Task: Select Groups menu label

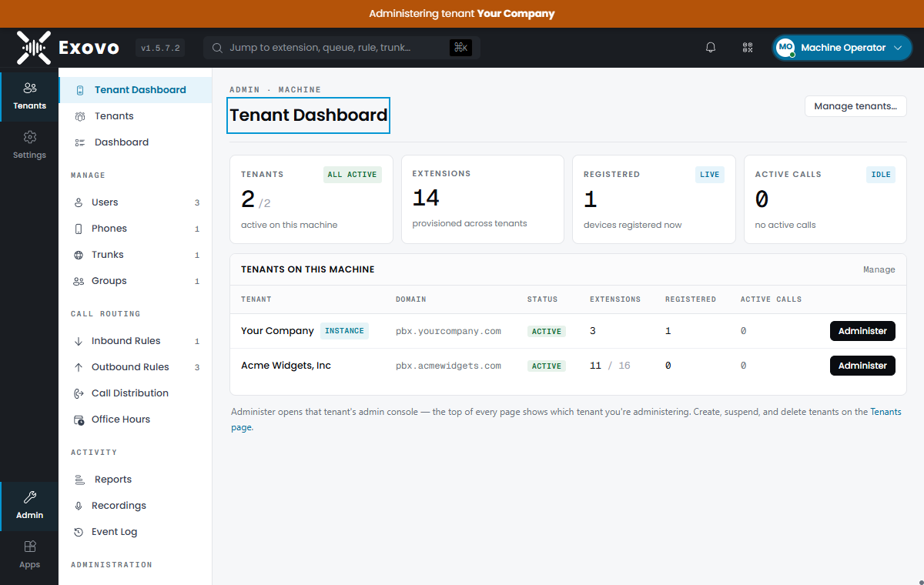Action: click(x=109, y=281)
